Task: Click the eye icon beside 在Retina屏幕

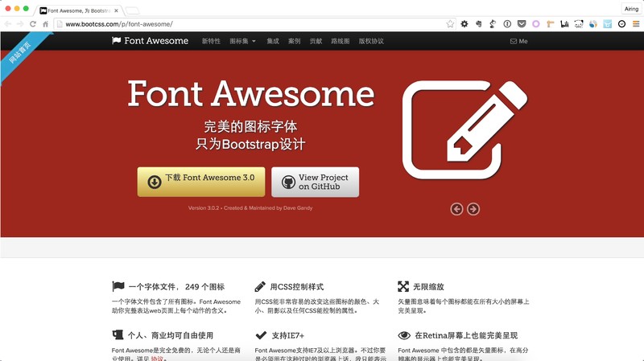Action: (404, 335)
